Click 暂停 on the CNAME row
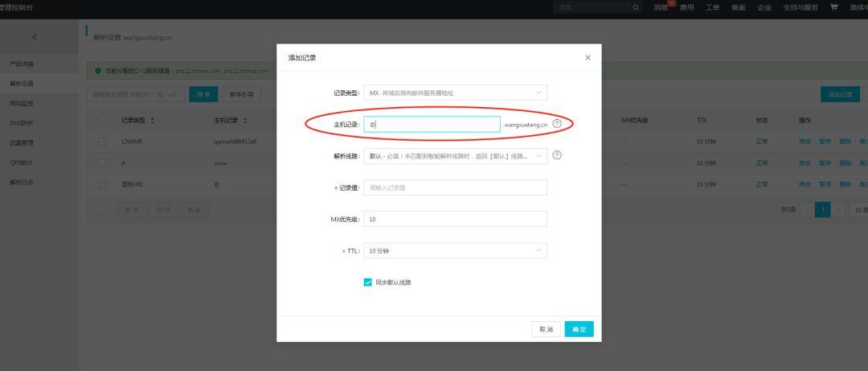868x371 pixels. (x=825, y=142)
